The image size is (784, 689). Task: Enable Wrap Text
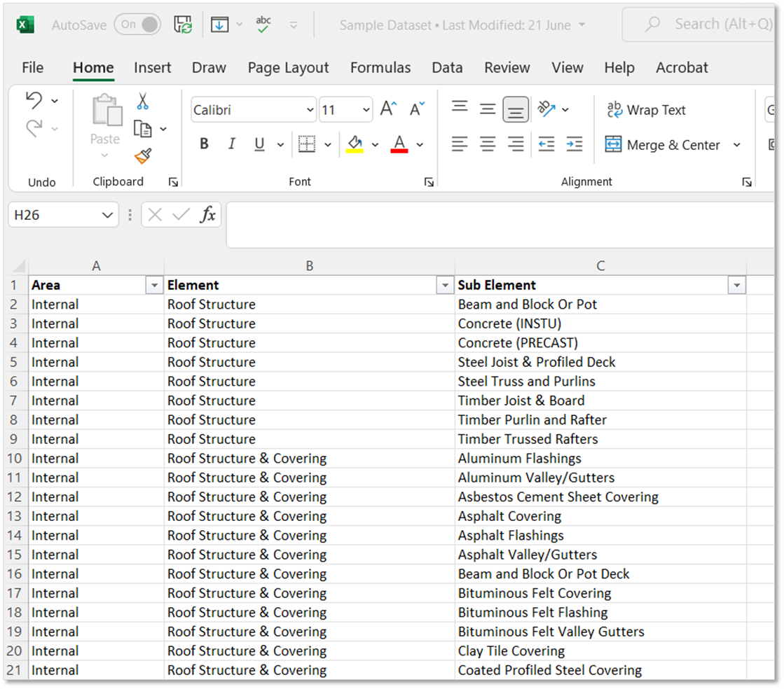pos(646,110)
